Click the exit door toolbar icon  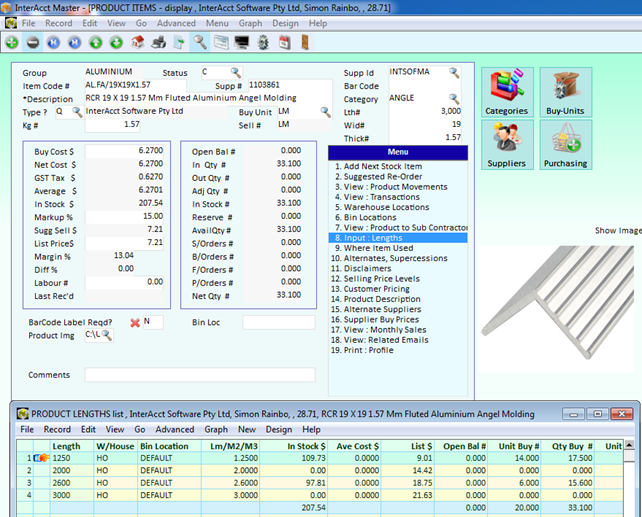click(x=305, y=42)
